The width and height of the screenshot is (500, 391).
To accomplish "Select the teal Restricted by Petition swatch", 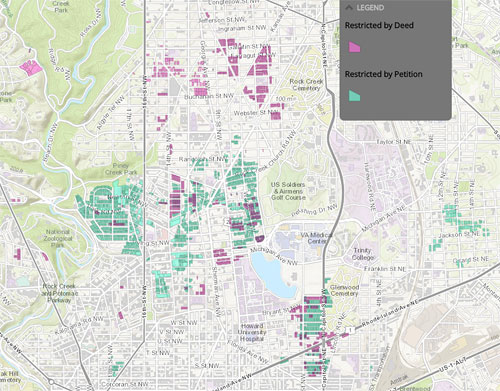I will coord(354,96).
